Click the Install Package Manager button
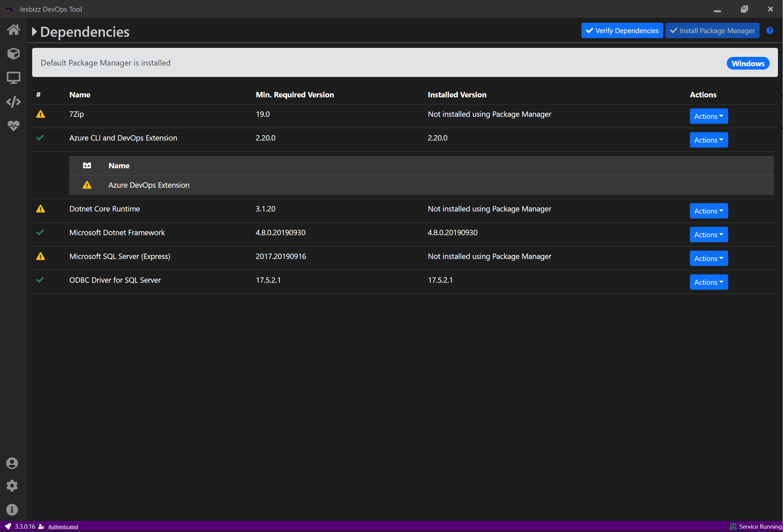The image size is (783, 532). point(712,31)
